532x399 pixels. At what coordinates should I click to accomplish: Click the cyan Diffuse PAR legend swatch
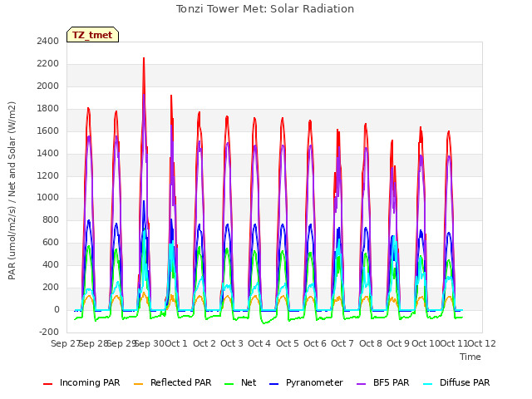pos(428,384)
